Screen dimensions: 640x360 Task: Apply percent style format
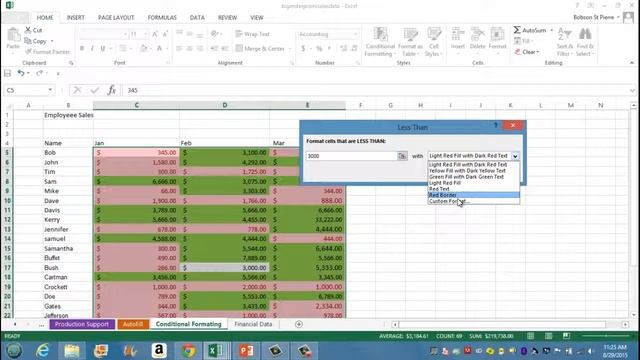point(319,49)
